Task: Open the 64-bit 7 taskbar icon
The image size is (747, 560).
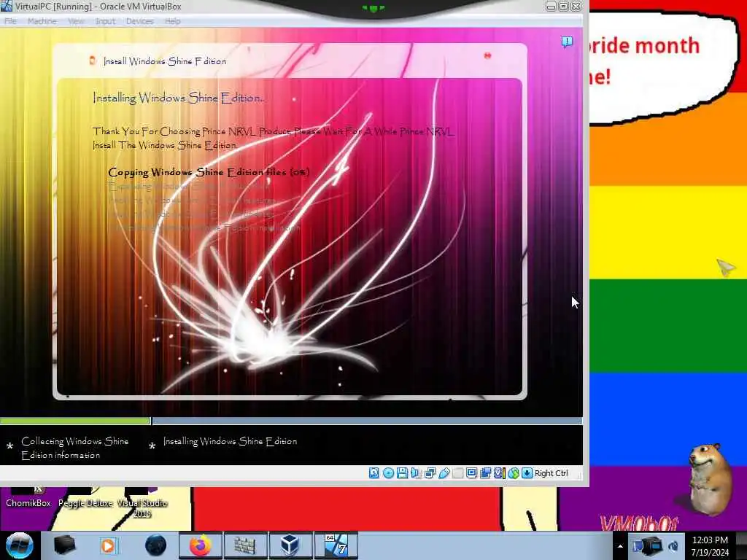Action: click(336, 545)
